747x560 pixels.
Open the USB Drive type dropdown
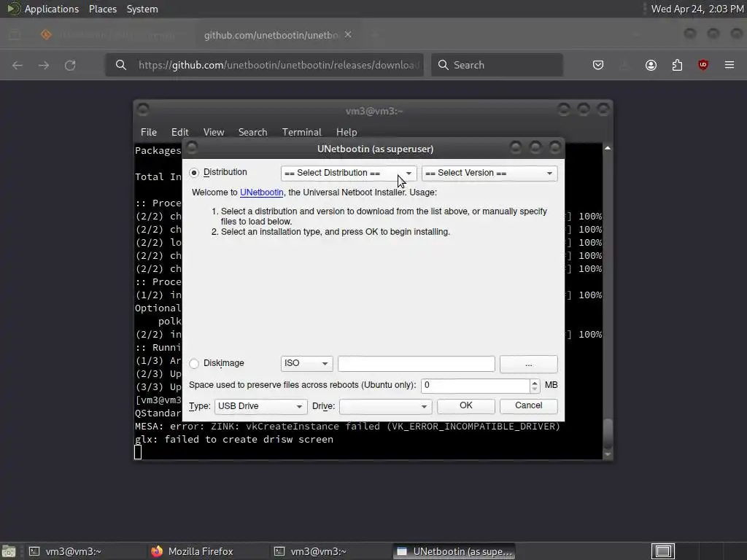click(260, 406)
